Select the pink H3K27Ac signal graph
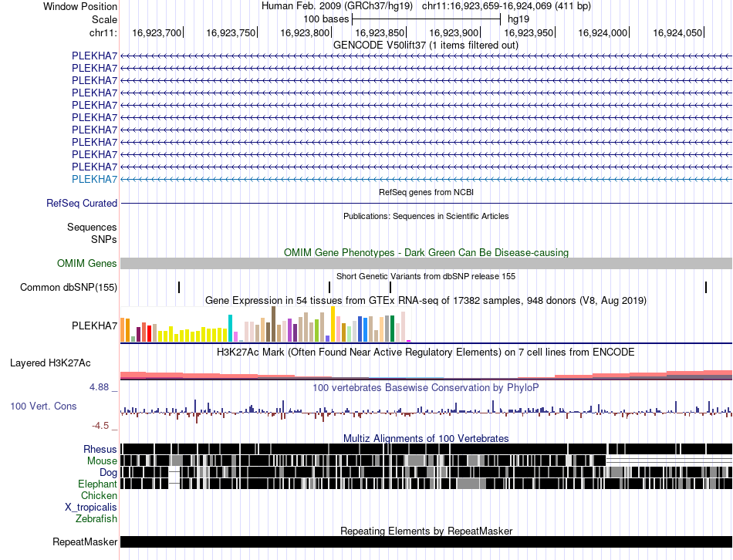Image resolution: width=733 pixels, height=560 pixels. pyautogui.click(x=427, y=374)
